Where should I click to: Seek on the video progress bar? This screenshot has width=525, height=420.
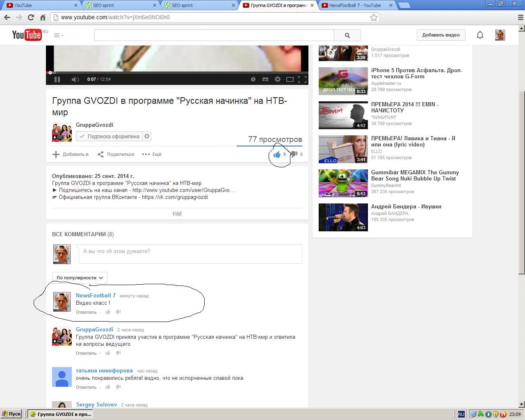(177, 73)
